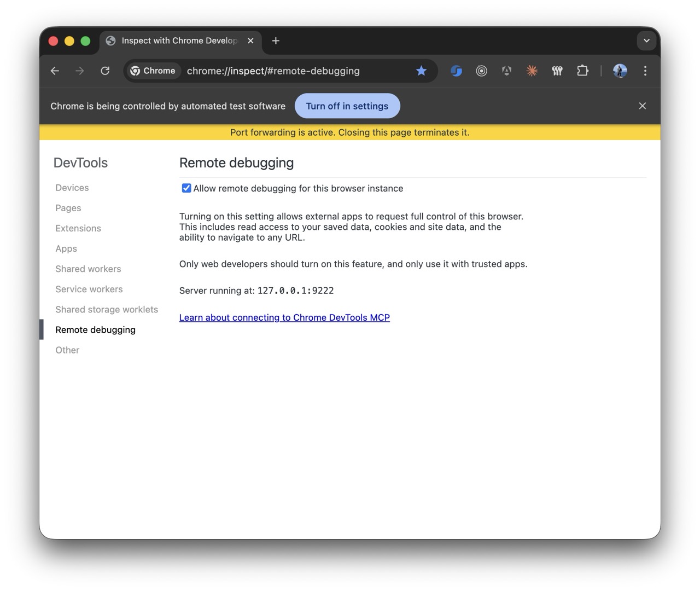The image size is (700, 591).
Task: Open the Chrome DevTools MCP learn link
Action: coord(284,317)
